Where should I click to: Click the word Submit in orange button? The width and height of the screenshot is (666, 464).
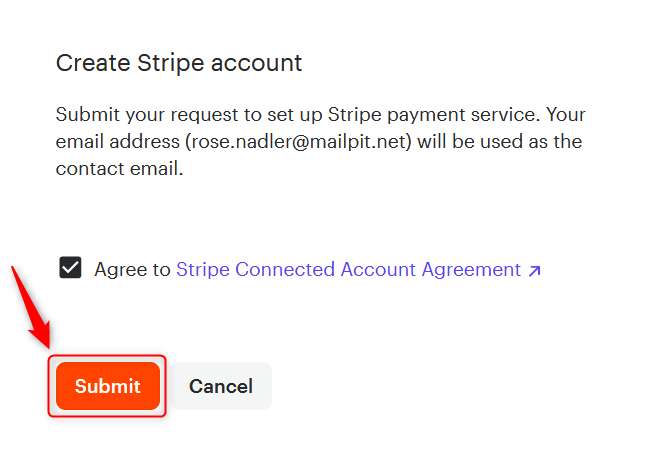pos(108,386)
